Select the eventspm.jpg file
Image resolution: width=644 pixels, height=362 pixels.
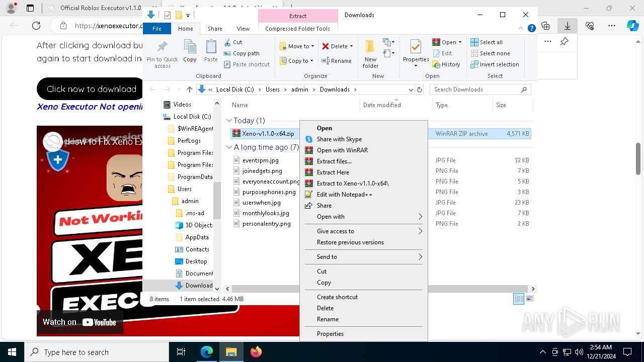point(260,160)
